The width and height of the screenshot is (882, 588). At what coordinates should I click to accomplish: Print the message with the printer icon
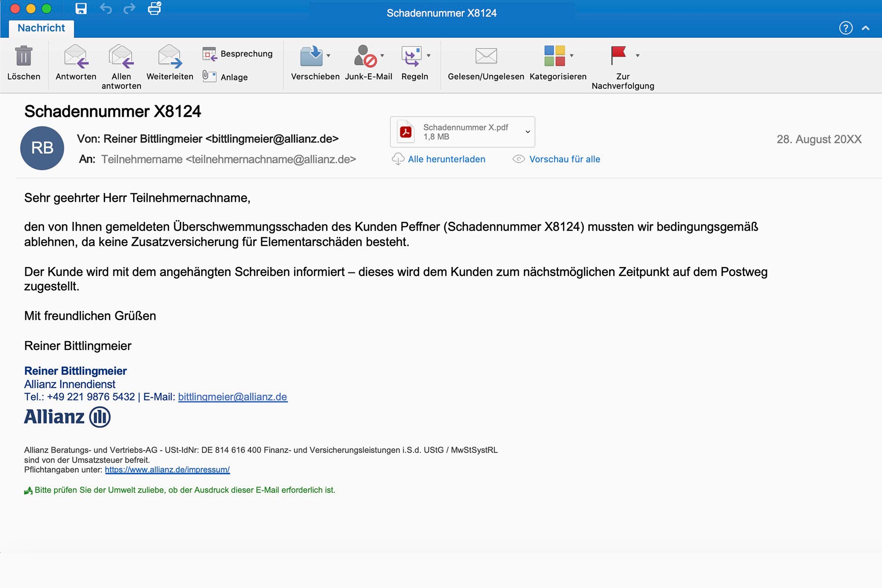154,9
